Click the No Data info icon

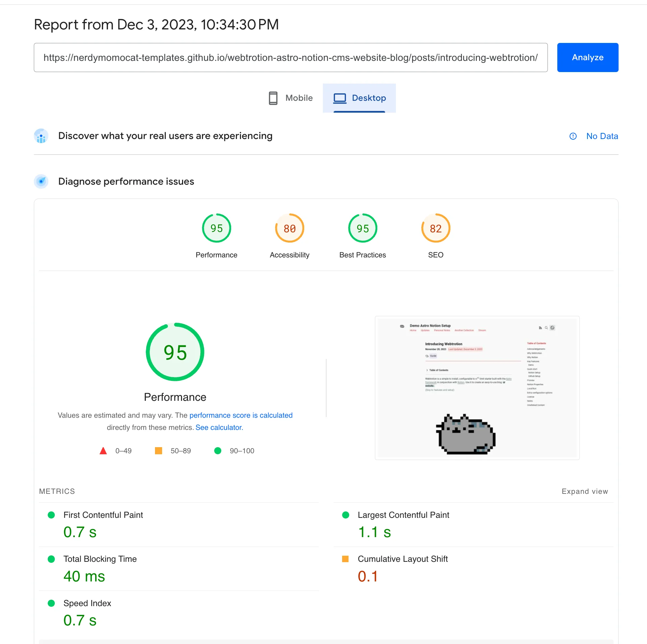coord(573,136)
